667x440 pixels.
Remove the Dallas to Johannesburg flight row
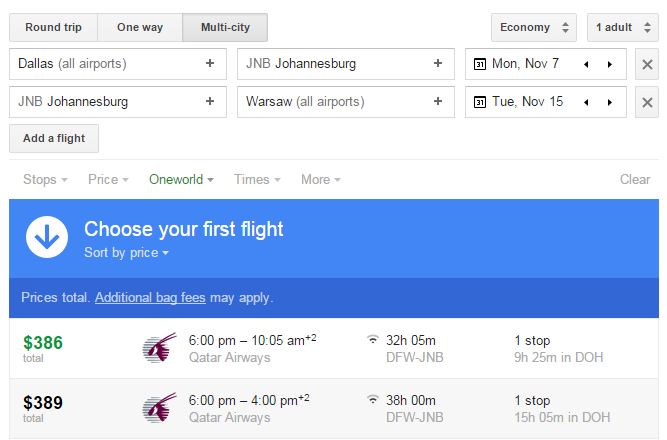click(x=647, y=64)
